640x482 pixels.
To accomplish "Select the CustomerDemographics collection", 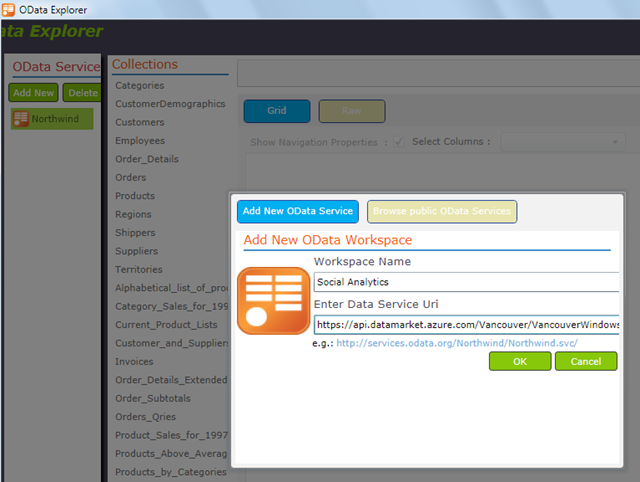I will (170, 104).
